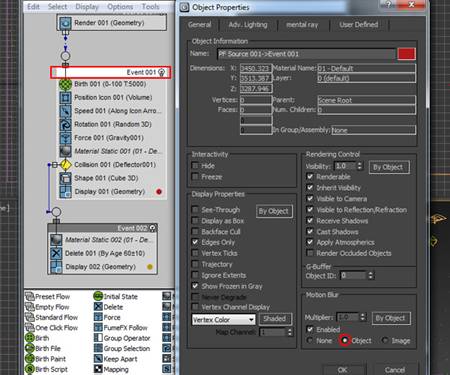Select the Delete 001 operator icon
This screenshot has width=450, height=375.
56,253
